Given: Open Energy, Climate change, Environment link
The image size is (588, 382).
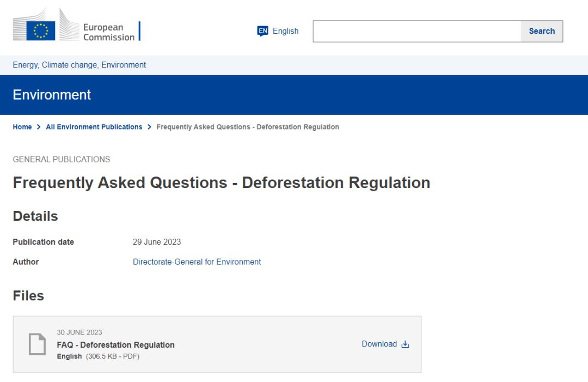Looking at the screenshot, I should [x=79, y=65].
